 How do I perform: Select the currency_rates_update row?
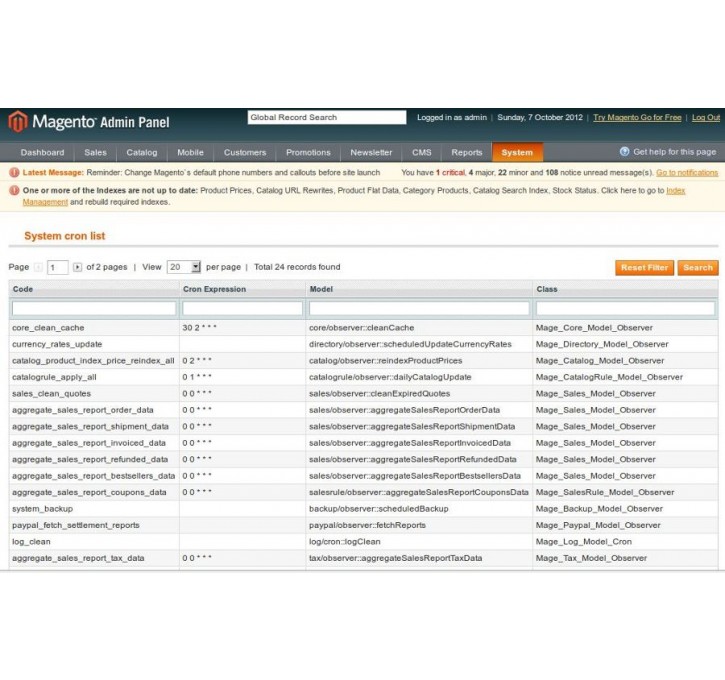click(363, 344)
